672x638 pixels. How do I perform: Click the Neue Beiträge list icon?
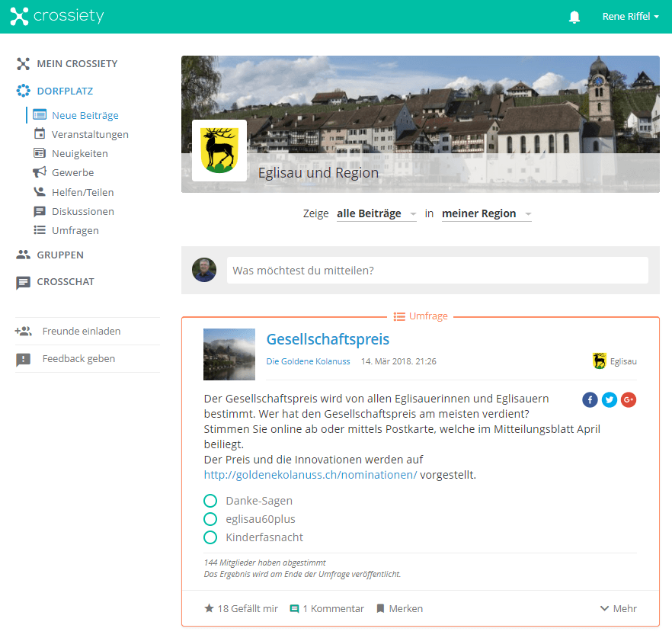pos(40,115)
